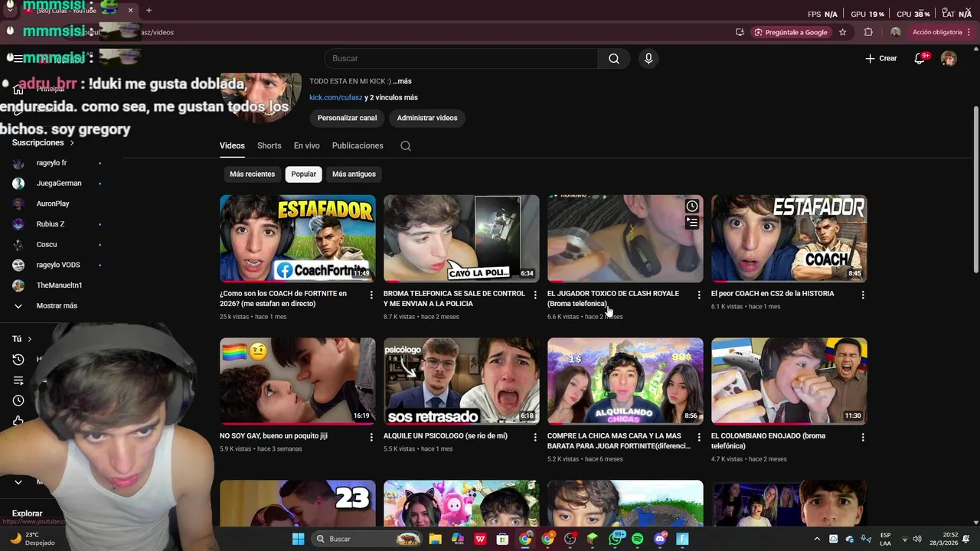980x551 pixels.
Task: Open File Explorer from the taskbar
Action: coord(435,539)
